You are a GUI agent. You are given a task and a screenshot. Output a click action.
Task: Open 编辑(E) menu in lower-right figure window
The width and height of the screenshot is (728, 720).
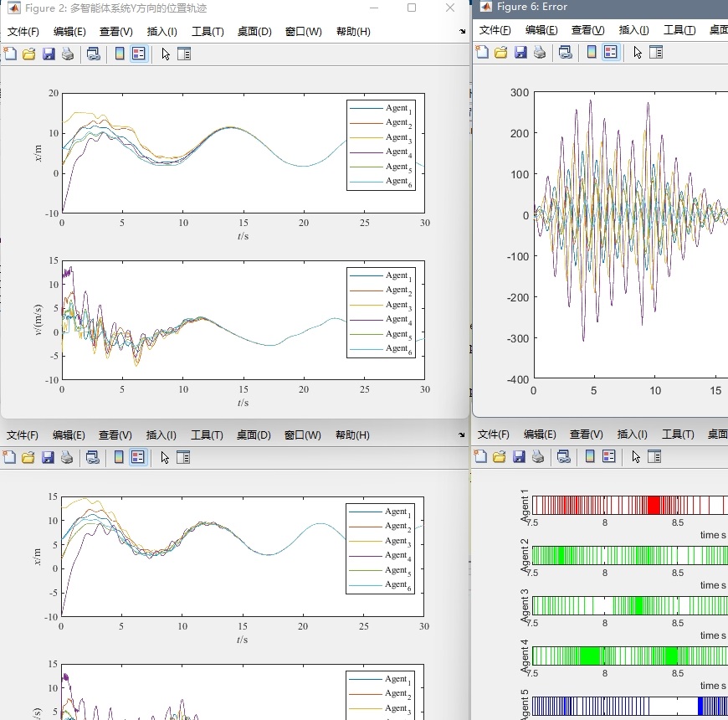(x=540, y=435)
